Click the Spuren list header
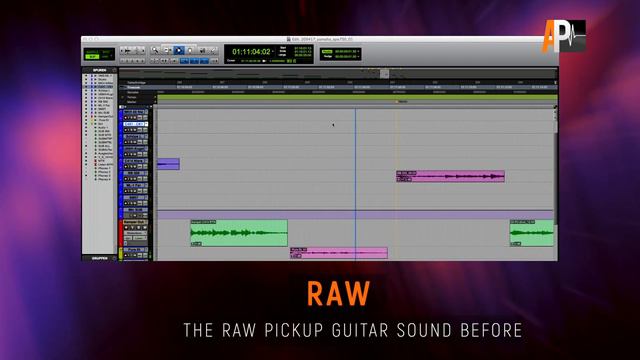Viewport: 640px width, 360px height. [x=99, y=70]
